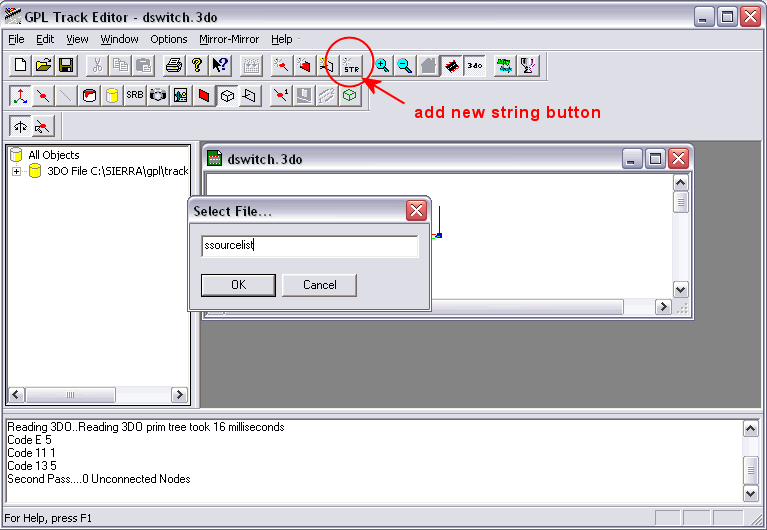Click the ssourcelist filename text field
The width and height of the screenshot is (767, 530).
coord(309,246)
